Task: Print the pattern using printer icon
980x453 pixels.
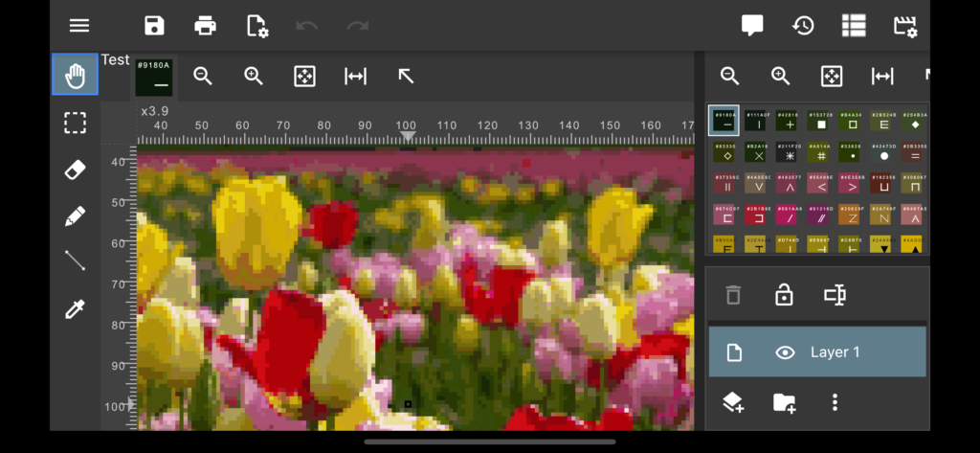Action: [205, 26]
